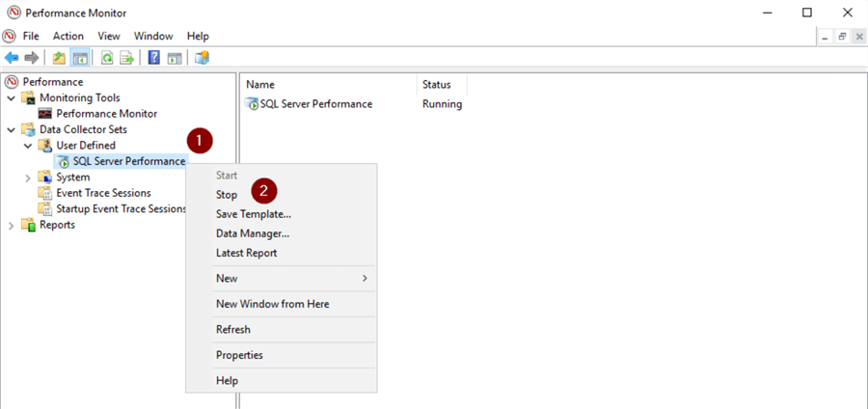Collapse the Data Collector Sets node
Screen dimensions: 868x409
tap(11, 129)
